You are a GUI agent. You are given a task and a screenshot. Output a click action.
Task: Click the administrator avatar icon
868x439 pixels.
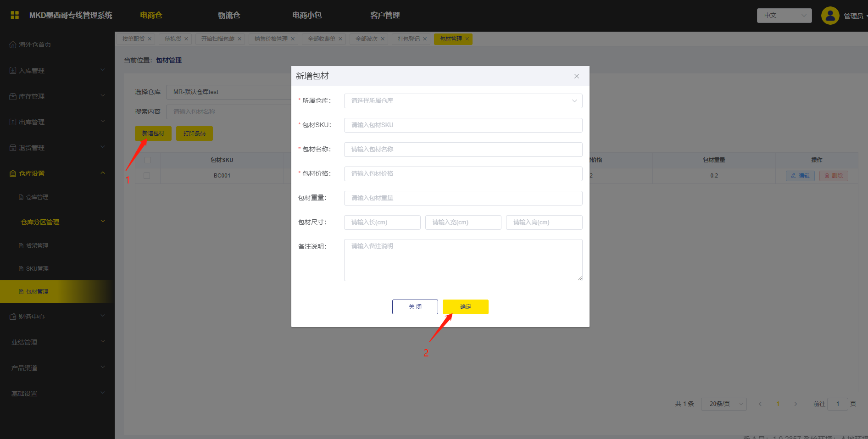(x=829, y=16)
